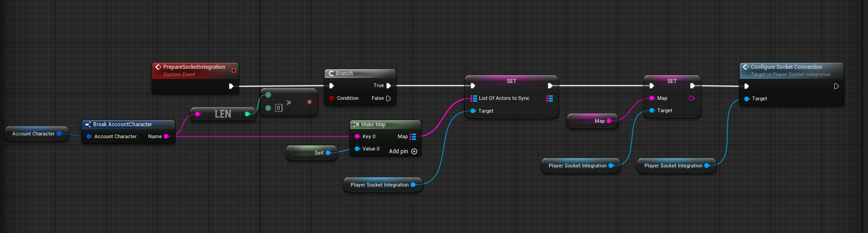
Task: Click Break AccountCharacter's Account Character input pin
Action: 89,136
